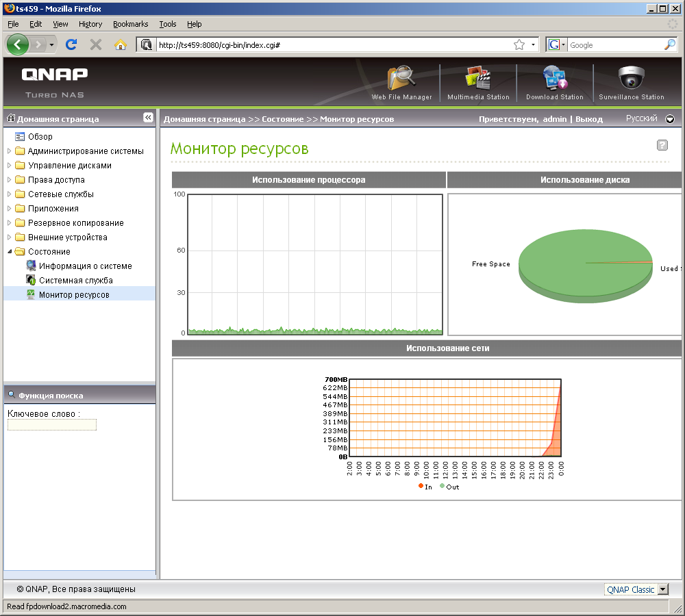Click Домашняя страница in breadcrumb
Viewport: 685px width, 616px height.
[x=204, y=118]
